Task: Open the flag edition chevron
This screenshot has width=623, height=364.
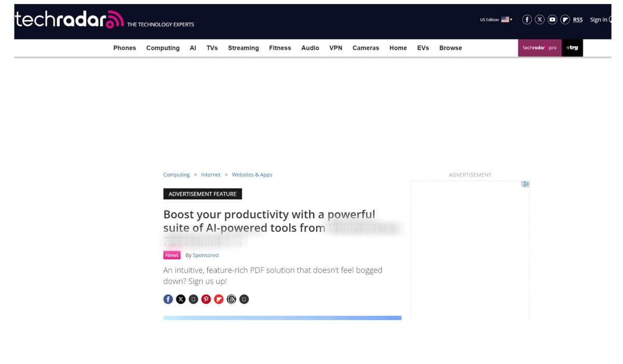Action: point(510,20)
